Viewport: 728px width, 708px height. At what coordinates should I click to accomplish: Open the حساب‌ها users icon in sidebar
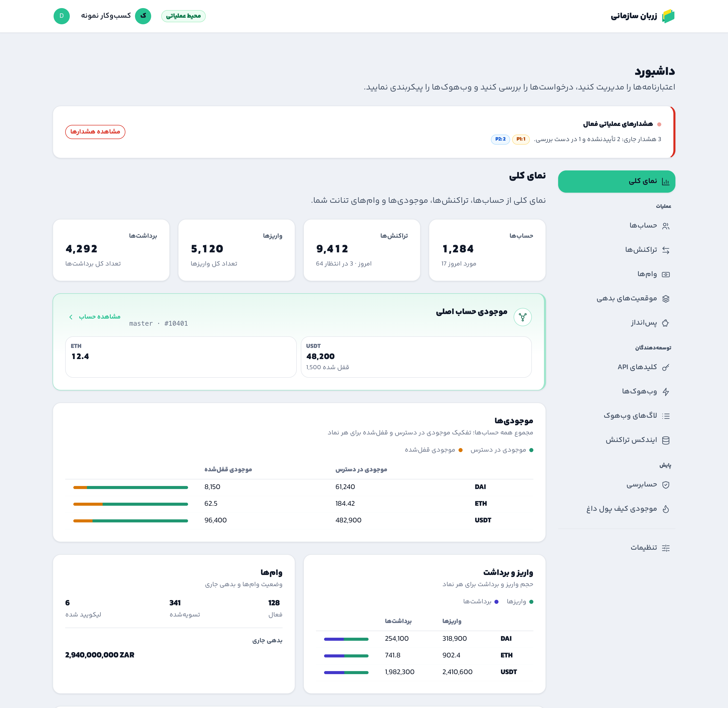[x=666, y=226]
